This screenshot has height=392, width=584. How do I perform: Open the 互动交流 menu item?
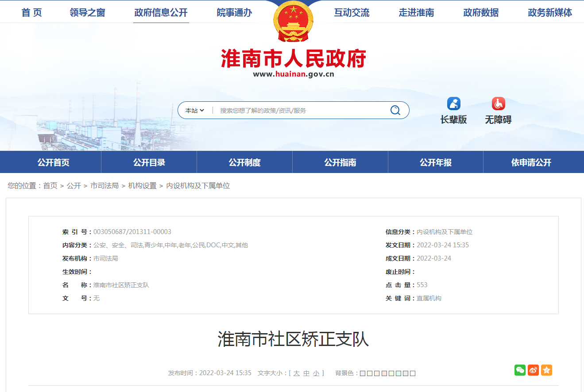pyautogui.click(x=352, y=13)
